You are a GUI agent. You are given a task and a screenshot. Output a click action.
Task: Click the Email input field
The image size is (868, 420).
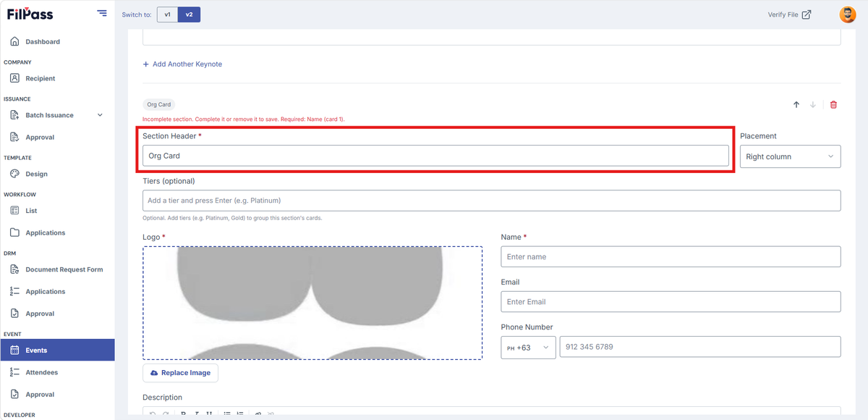[x=671, y=302]
